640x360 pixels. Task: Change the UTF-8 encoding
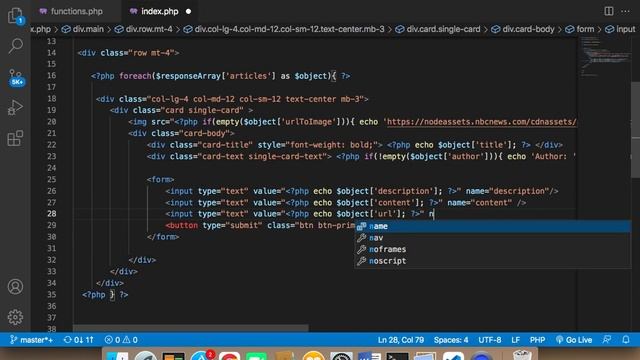coord(489,340)
